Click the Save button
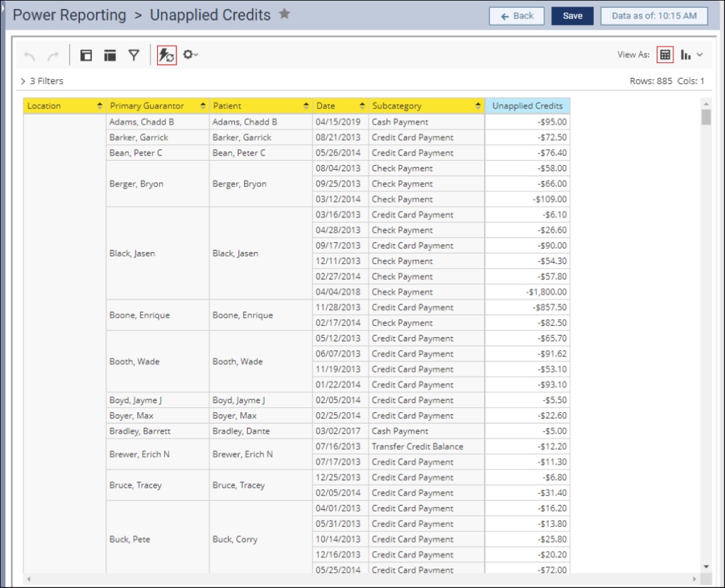This screenshot has width=725, height=588. click(x=572, y=16)
